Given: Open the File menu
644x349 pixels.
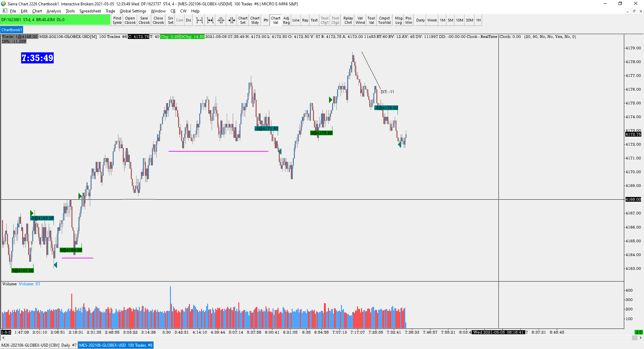Looking at the screenshot, I should (x=13, y=11).
